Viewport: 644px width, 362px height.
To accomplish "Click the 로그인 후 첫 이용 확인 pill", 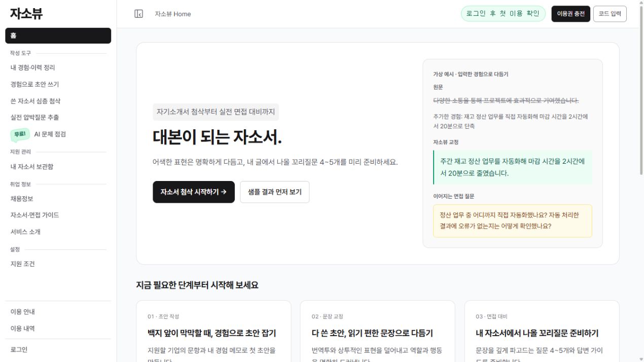I will click(x=503, y=14).
